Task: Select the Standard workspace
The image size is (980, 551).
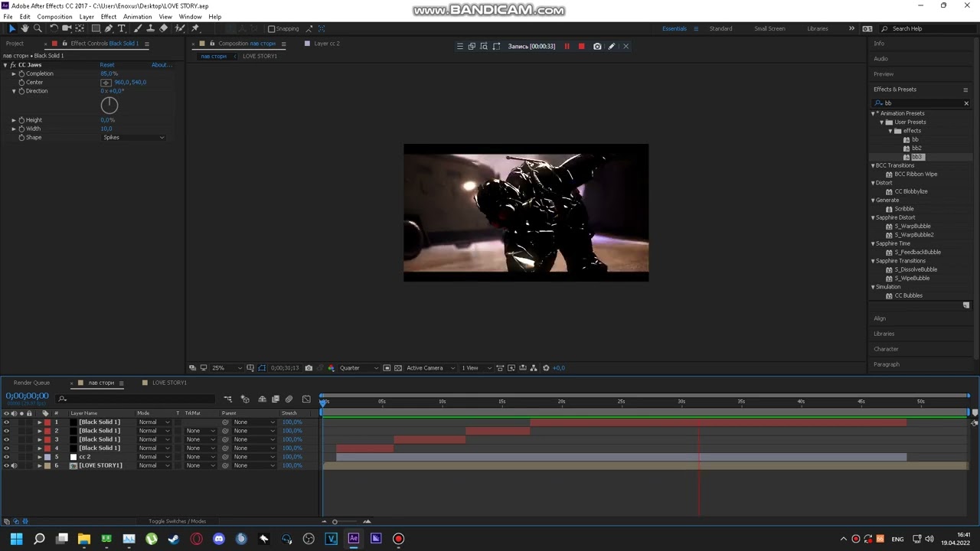Action: tap(720, 29)
